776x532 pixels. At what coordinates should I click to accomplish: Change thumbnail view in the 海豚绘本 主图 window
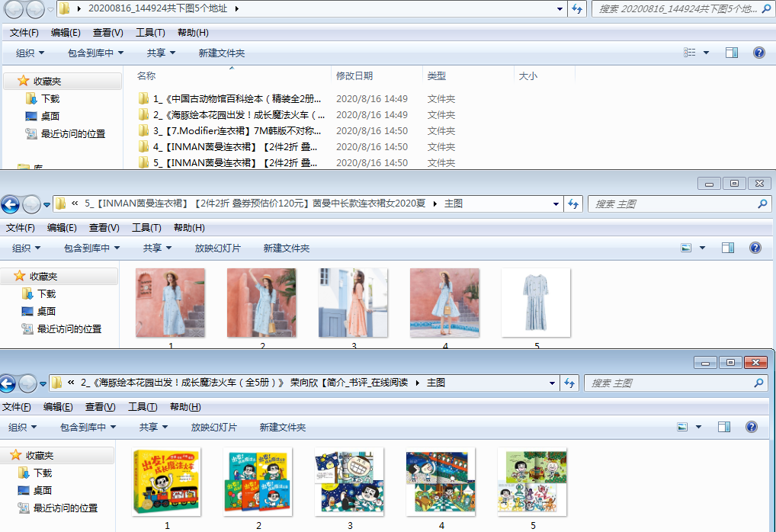682,427
